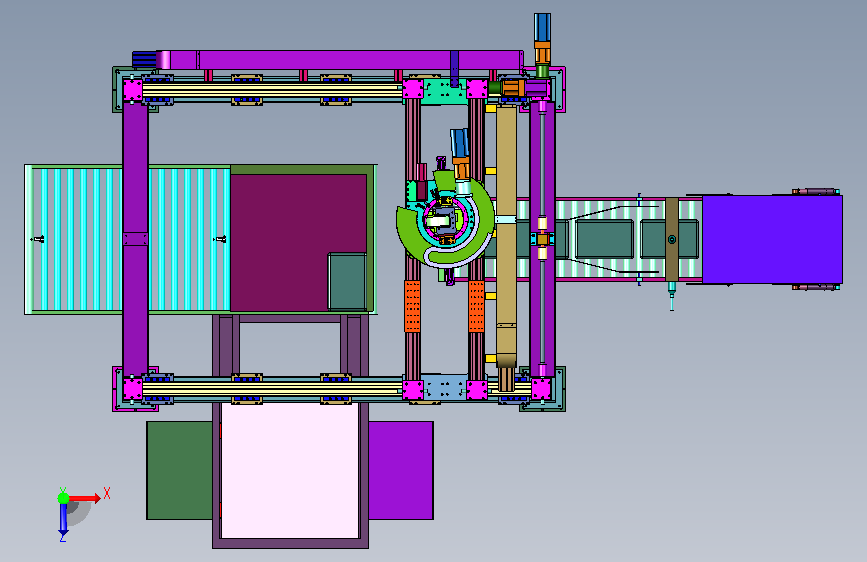867x562 pixels.
Task: Select the left orange perforated plate
Action: point(412,306)
